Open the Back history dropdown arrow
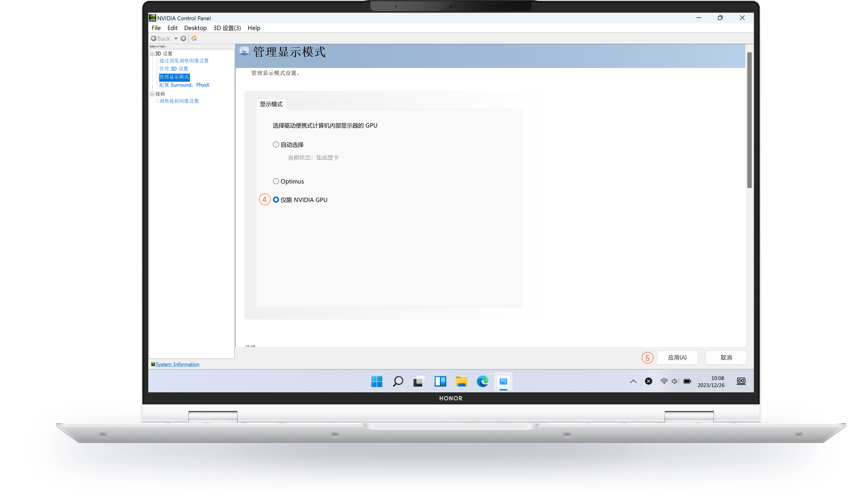Image resolution: width=868 pixels, height=504 pixels. tap(176, 39)
